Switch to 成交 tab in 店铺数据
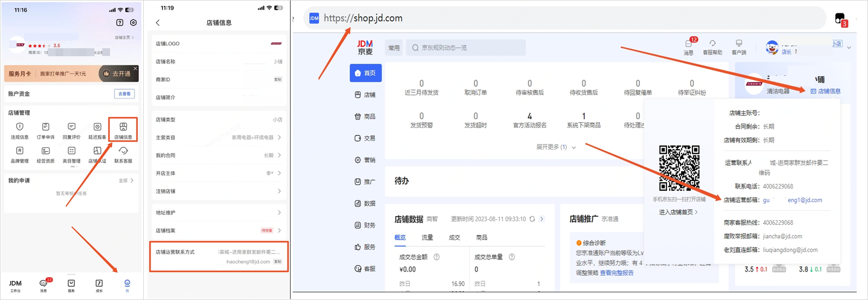Image resolution: width=868 pixels, height=300 pixels. (454, 238)
